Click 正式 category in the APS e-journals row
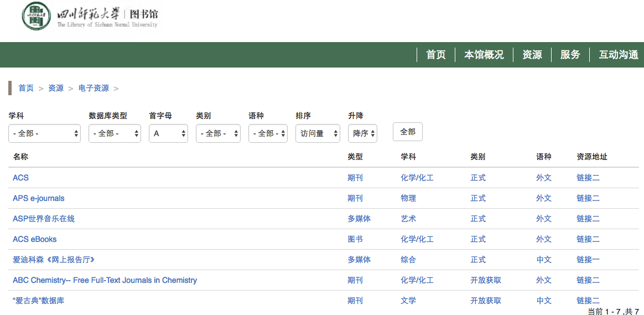Image resolution: width=644 pixels, height=315 pixels. coord(478,198)
